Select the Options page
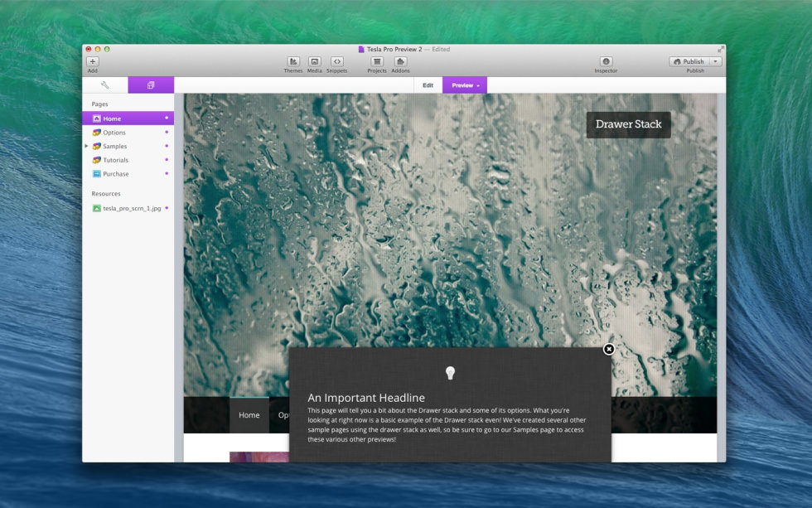 [x=128, y=133]
